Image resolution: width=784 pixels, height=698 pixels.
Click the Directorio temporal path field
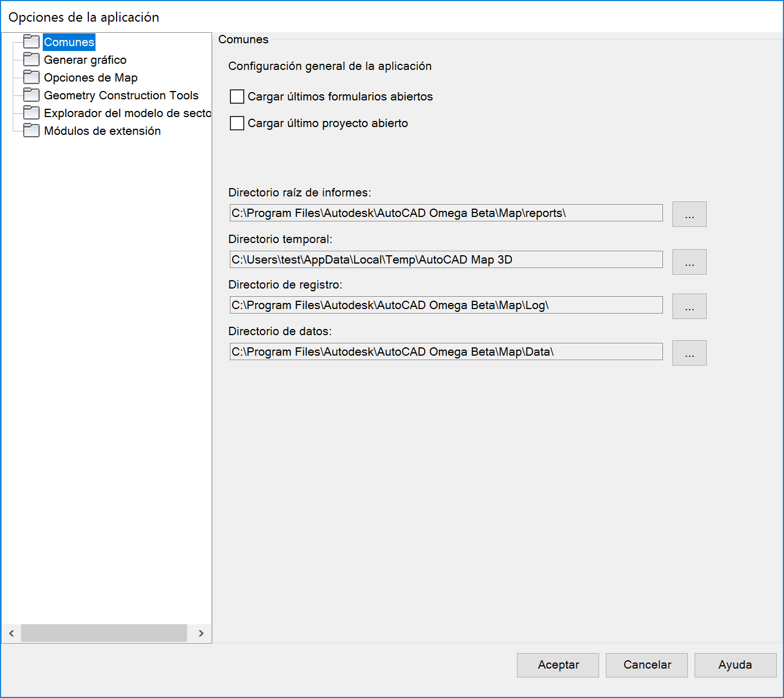[446, 260]
